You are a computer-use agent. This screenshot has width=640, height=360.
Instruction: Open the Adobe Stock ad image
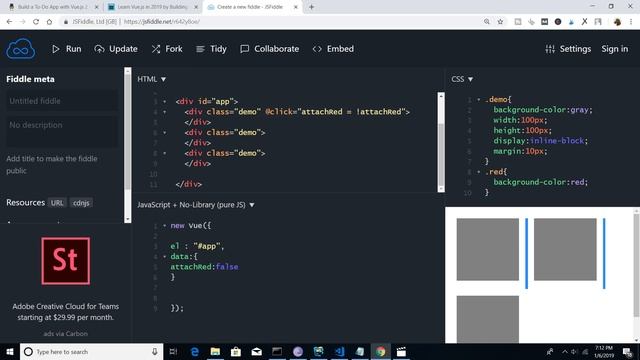coord(66,261)
